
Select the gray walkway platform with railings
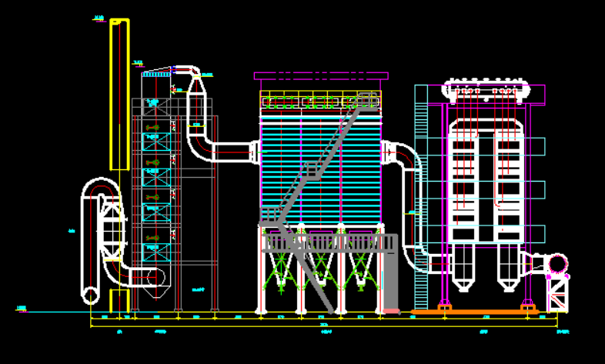pos(330,243)
